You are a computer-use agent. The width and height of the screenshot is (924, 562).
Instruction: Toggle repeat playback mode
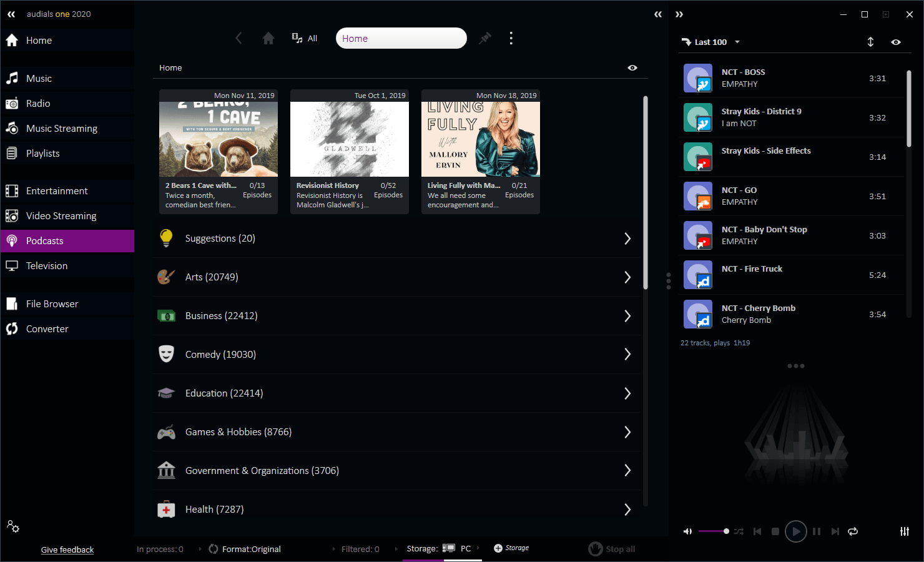click(853, 531)
